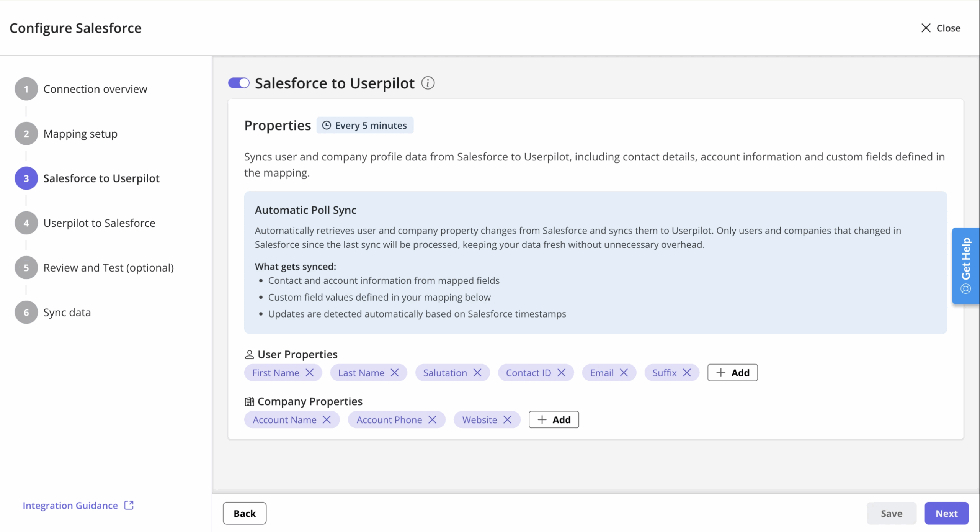Viewport: 980px width, 532px height.
Task: Open the Get Help side tab
Action: (965, 266)
